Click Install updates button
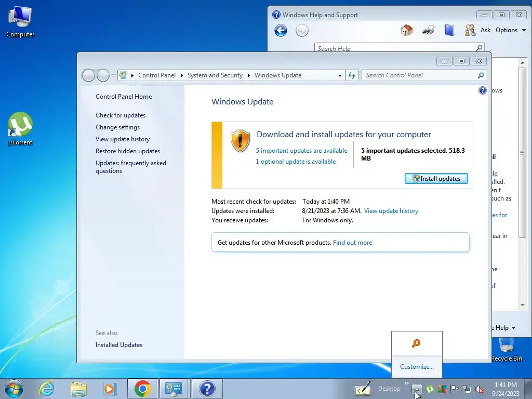Screen dimensions: 532x399 click(x=436, y=179)
